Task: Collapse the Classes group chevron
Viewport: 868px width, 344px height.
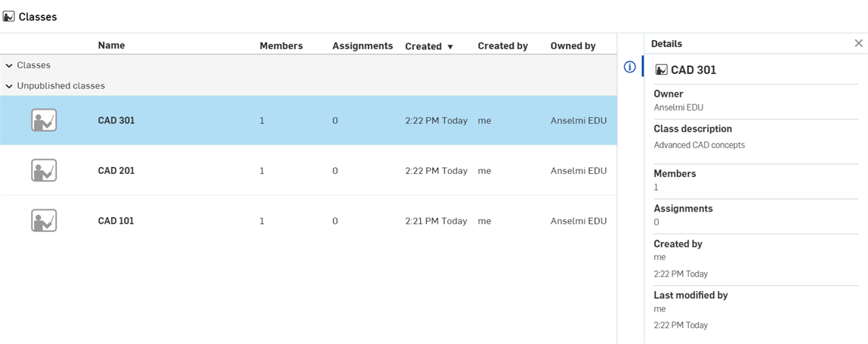Action: pos(9,65)
